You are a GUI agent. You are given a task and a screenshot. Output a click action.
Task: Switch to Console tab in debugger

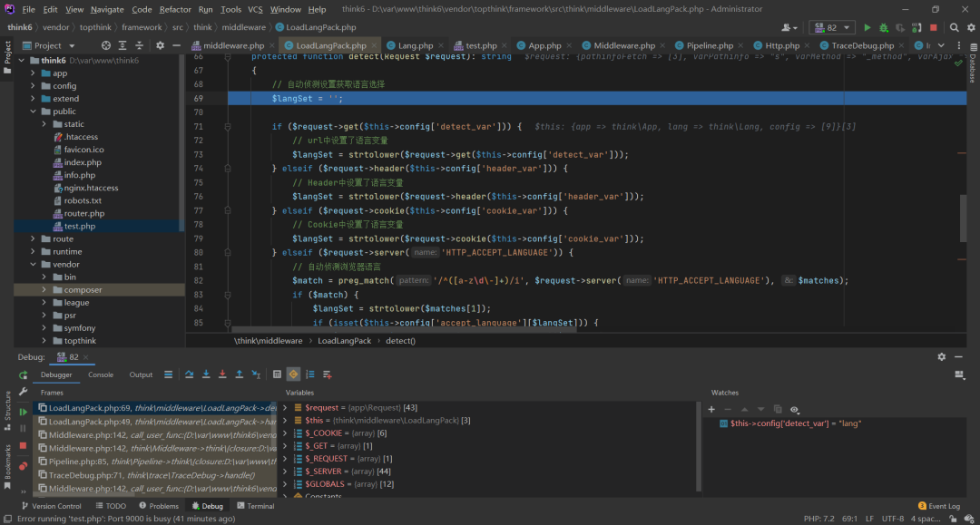click(101, 375)
